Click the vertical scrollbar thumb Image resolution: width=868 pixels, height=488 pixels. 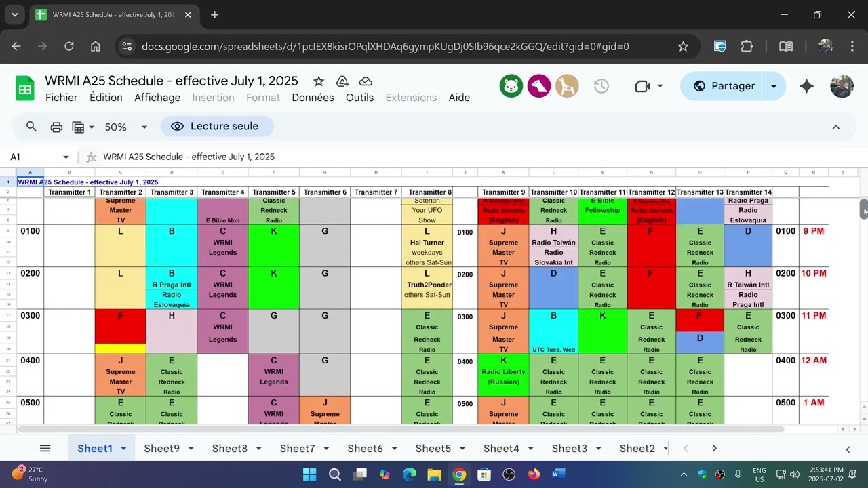click(864, 209)
